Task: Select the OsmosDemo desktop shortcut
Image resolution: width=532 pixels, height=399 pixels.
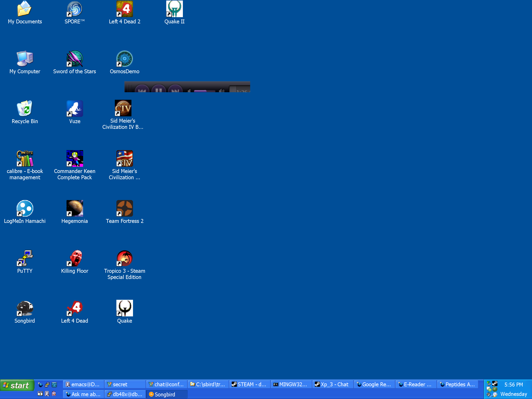Action: pyautogui.click(x=124, y=63)
